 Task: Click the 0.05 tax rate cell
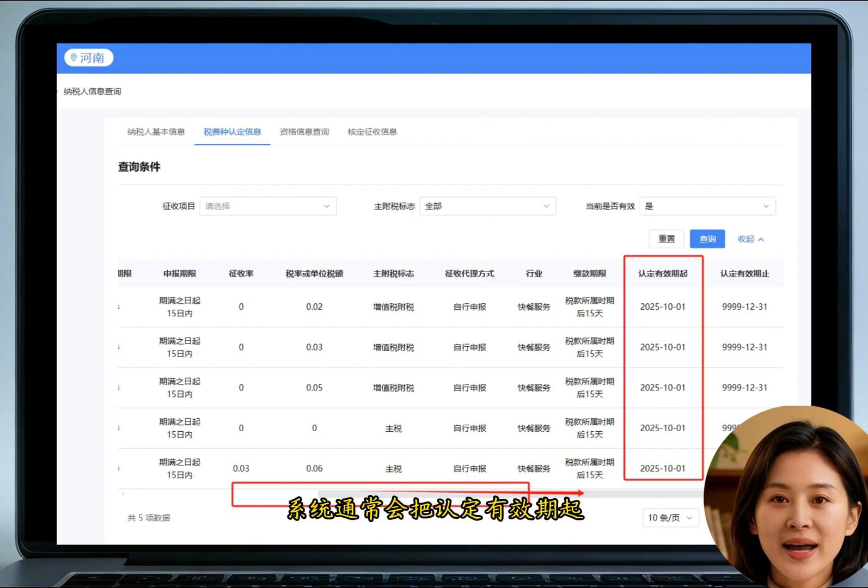pyautogui.click(x=314, y=388)
